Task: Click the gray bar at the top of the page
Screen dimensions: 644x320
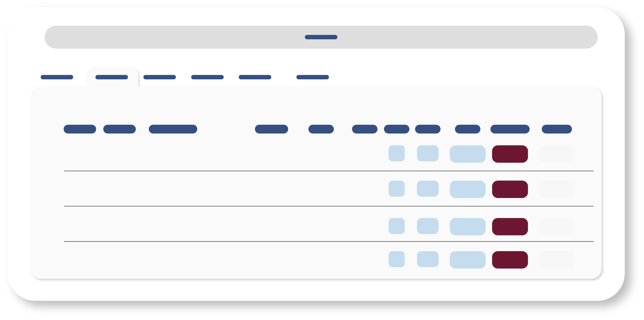Action: click(321, 37)
